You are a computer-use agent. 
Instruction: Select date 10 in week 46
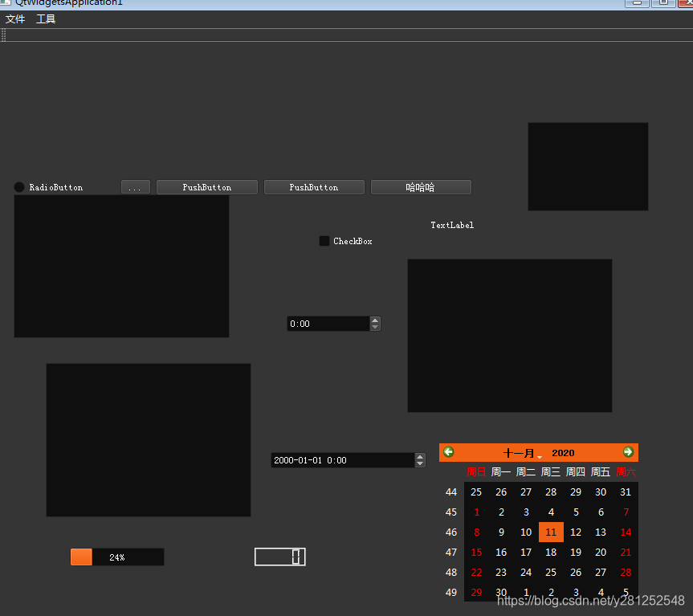[526, 532]
